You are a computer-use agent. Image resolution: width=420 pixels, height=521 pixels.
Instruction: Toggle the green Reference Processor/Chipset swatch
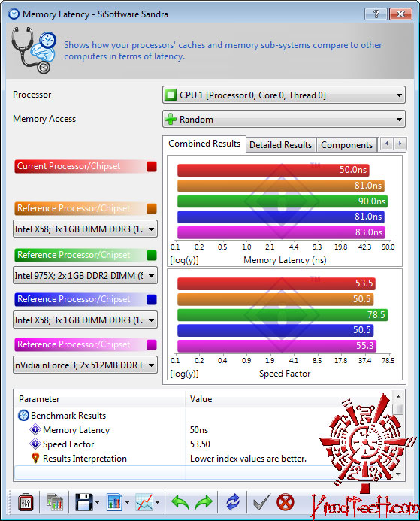152,255
